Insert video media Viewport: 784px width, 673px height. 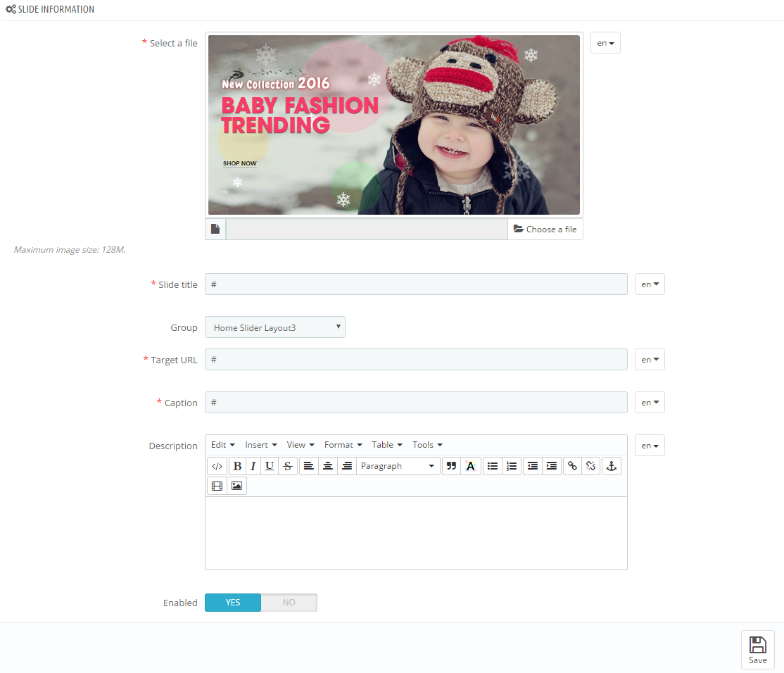(217, 486)
